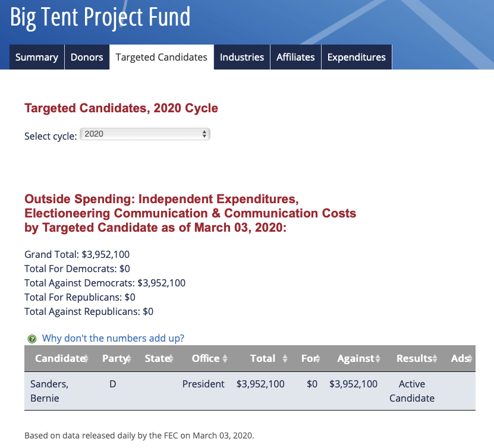Sort table by Results column arrows
Image resolution: width=494 pixels, height=448 pixels.
437,359
